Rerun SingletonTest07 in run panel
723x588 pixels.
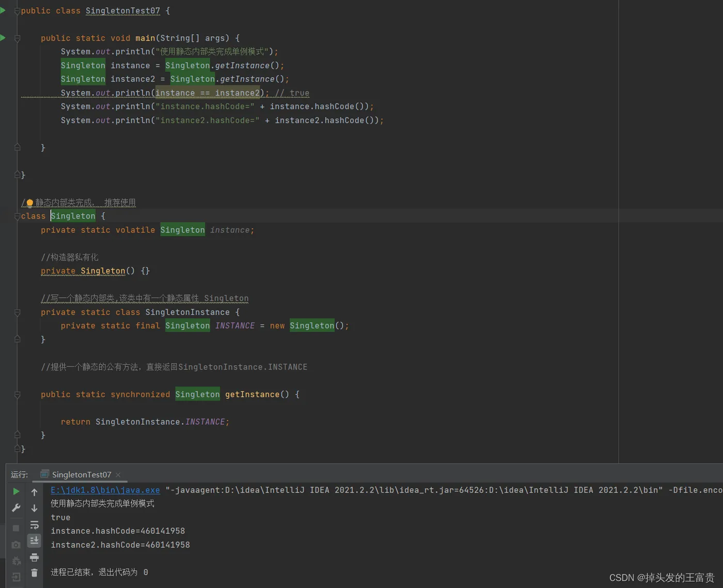pyautogui.click(x=16, y=491)
